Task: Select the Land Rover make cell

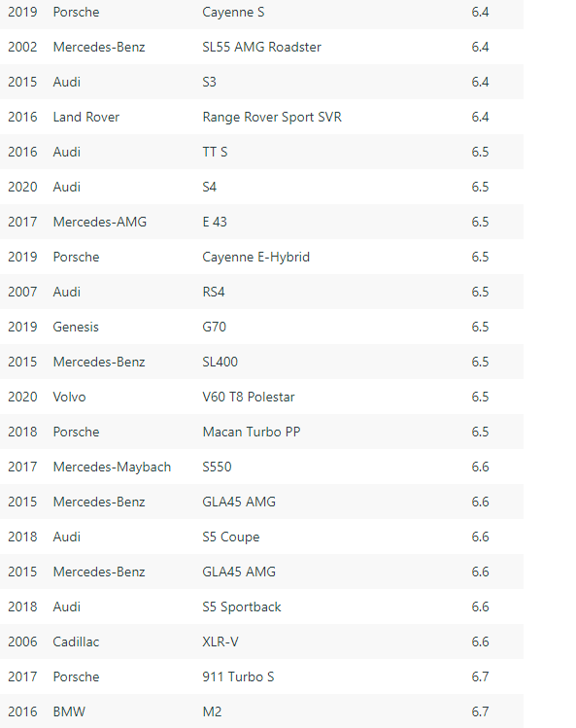Action: (x=85, y=117)
